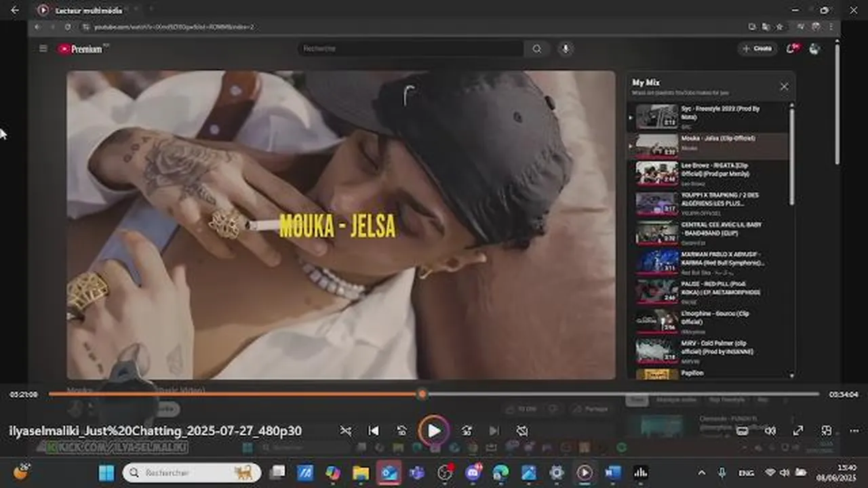Viewport: 868px width, 488px height.
Task: Choose YOUPPI X TRAPKING in the playlist
Action: [708, 203]
